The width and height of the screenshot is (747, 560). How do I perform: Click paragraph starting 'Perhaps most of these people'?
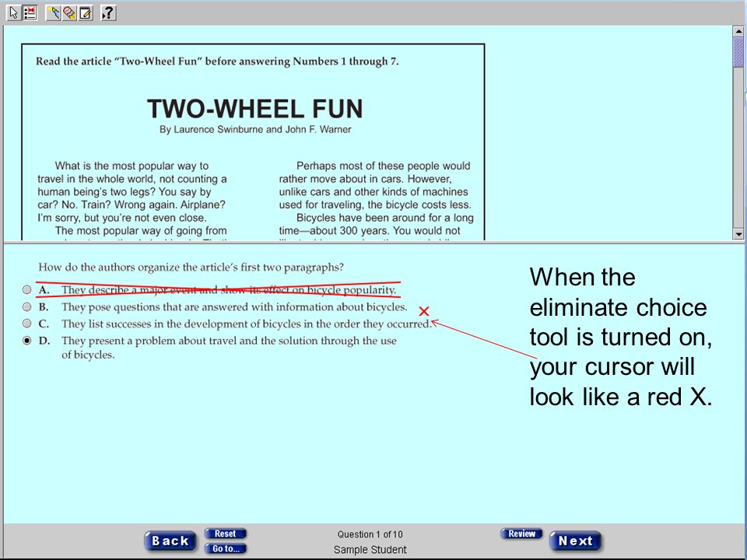click(375, 185)
